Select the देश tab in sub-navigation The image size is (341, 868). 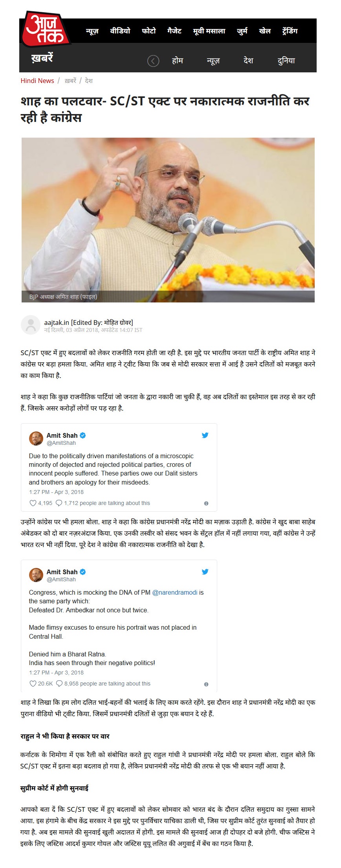(x=248, y=61)
